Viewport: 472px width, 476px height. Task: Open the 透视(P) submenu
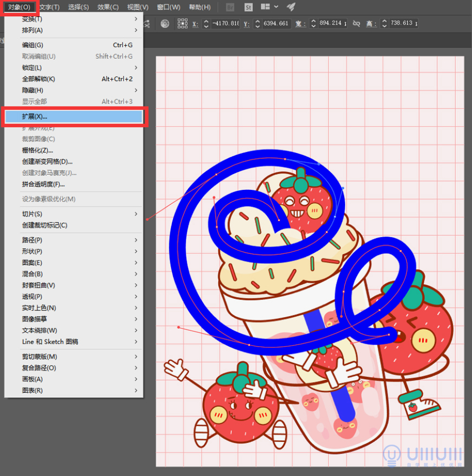(73, 297)
